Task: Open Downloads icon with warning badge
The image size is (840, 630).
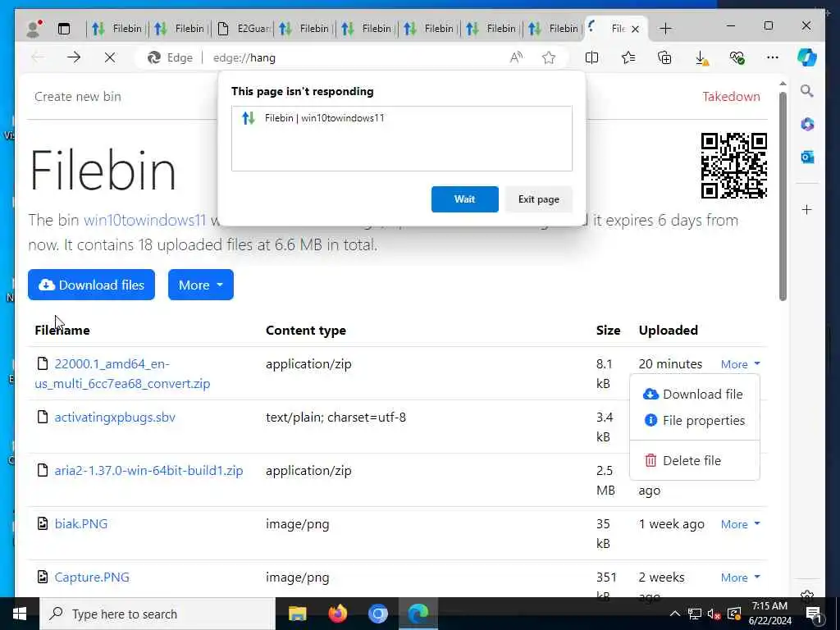Action: 701,58
